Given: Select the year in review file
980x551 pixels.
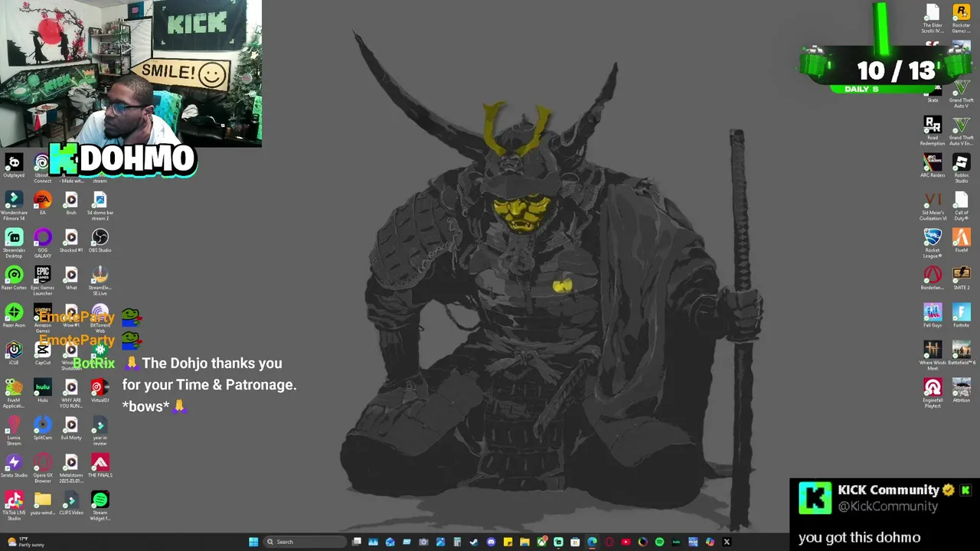Looking at the screenshot, I should 100,431.
